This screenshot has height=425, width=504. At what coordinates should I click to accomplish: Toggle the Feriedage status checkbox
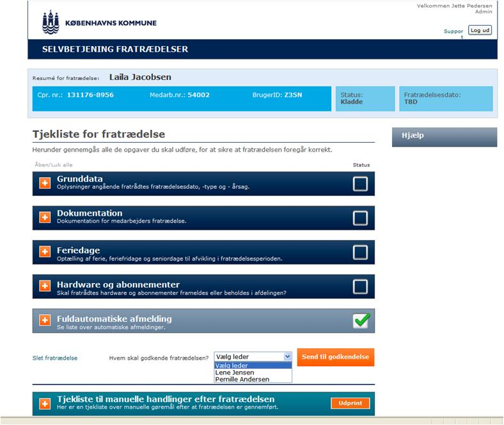point(360,253)
